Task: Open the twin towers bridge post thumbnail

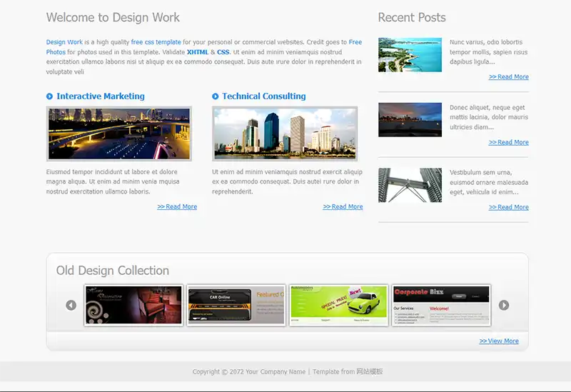Action: [x=410, y=185]
